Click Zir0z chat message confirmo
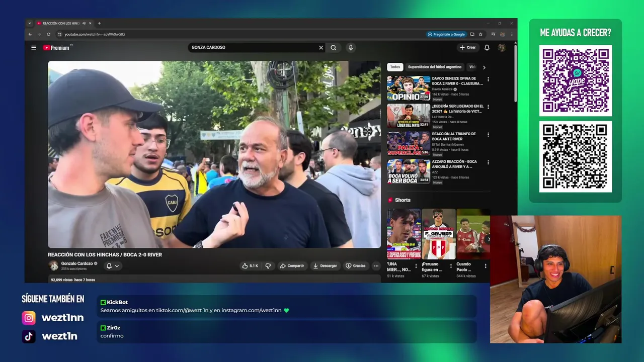644x362 pixels. click(287, 332)
